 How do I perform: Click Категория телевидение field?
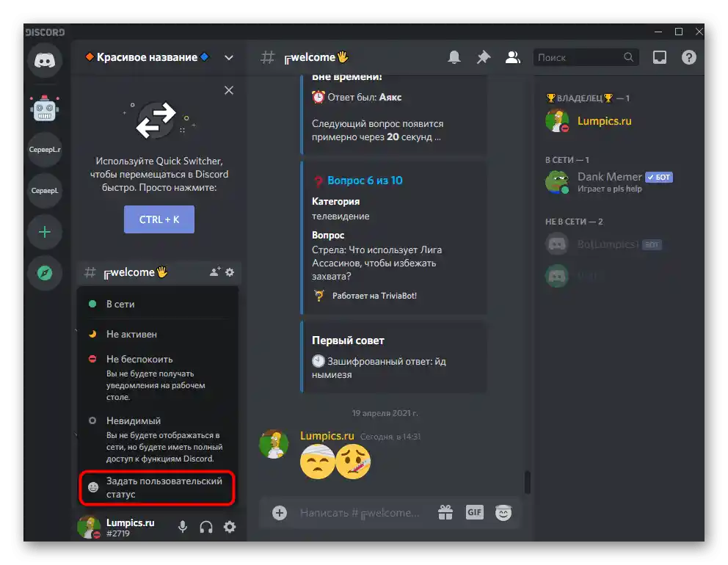[341, 208]
